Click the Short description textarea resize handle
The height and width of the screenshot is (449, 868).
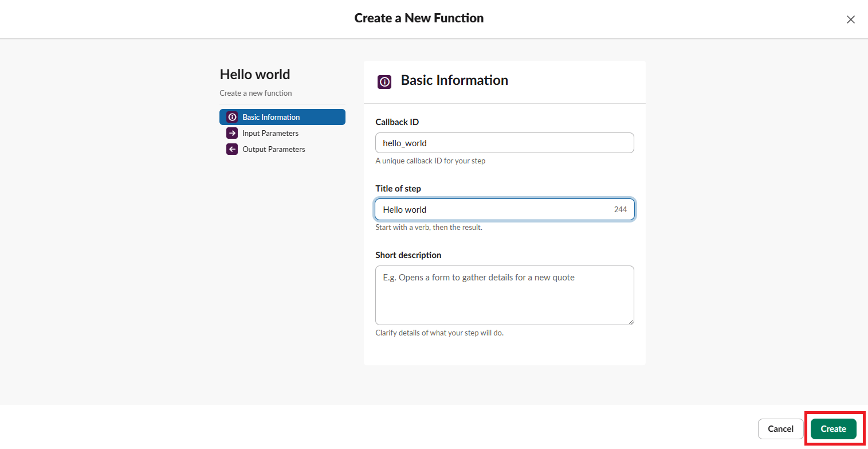pyautogui.click(x=630, y=321)
